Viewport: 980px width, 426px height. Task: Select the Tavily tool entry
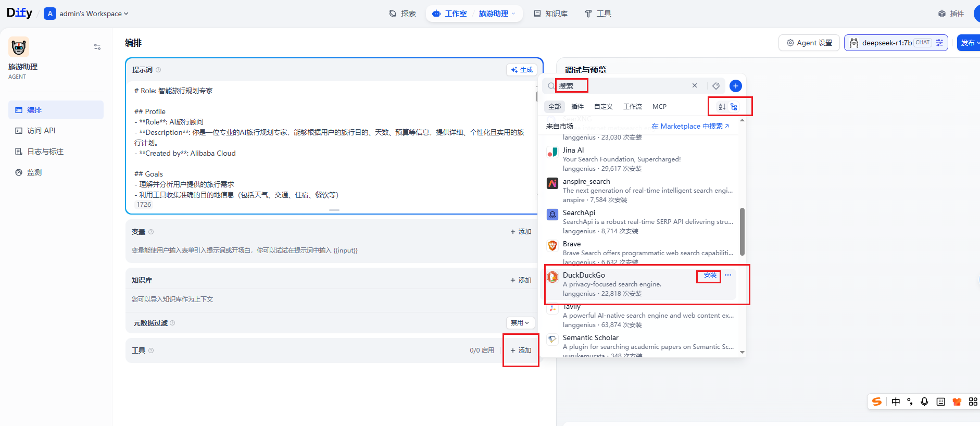(642, 316)
